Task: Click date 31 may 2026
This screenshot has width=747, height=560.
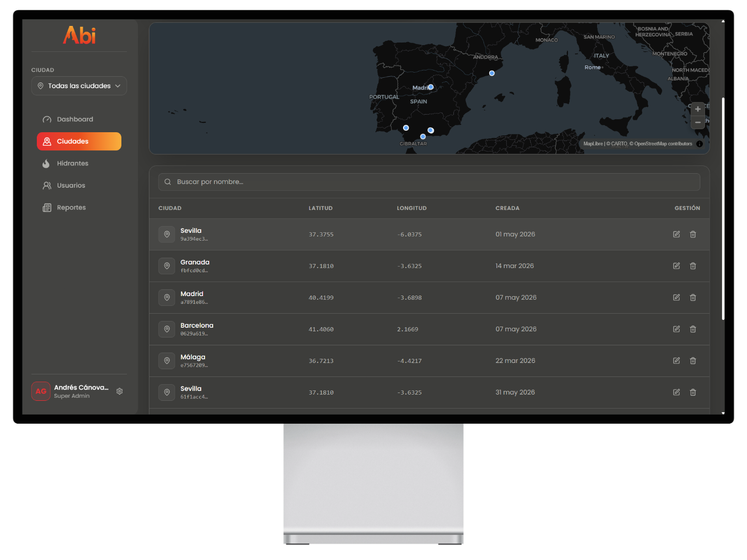Action: 515,393
